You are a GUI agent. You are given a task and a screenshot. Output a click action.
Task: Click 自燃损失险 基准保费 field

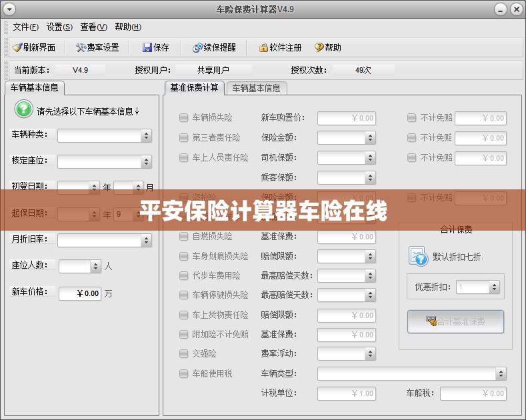[x=347, y=237]
